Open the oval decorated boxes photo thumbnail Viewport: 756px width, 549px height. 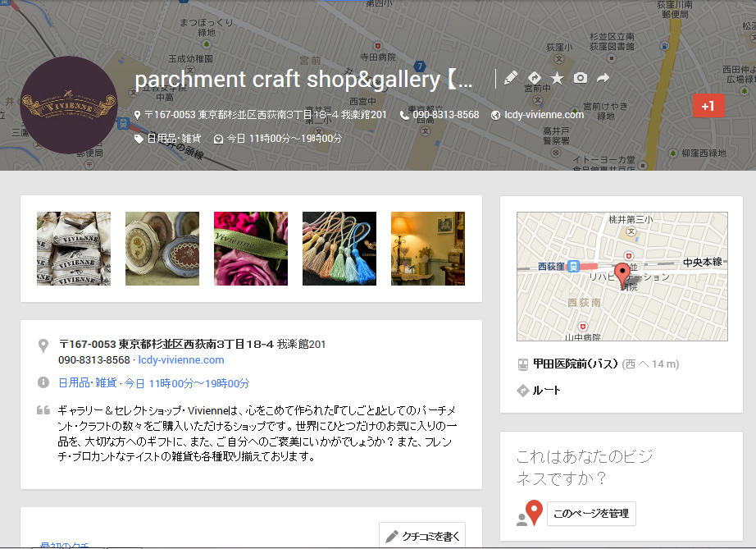click(x=162, y=249)
